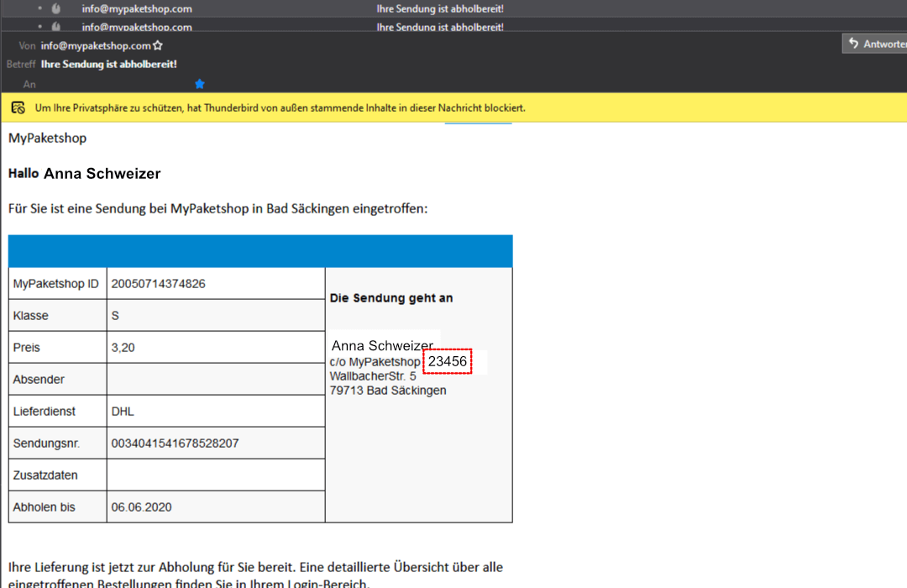
Task: Click the blue header bar of the shipment table
Action: point(260,251)
